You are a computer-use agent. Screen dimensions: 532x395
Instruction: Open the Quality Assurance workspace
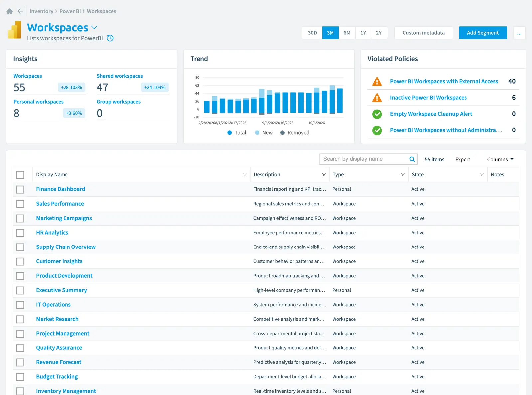[59, 348]
